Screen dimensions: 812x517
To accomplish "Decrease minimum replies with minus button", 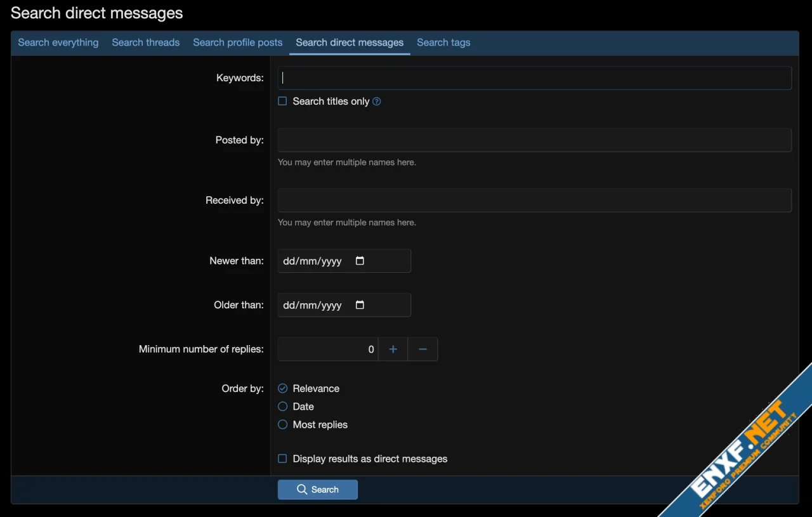I will pyautogui.click(x=422, y=349).
